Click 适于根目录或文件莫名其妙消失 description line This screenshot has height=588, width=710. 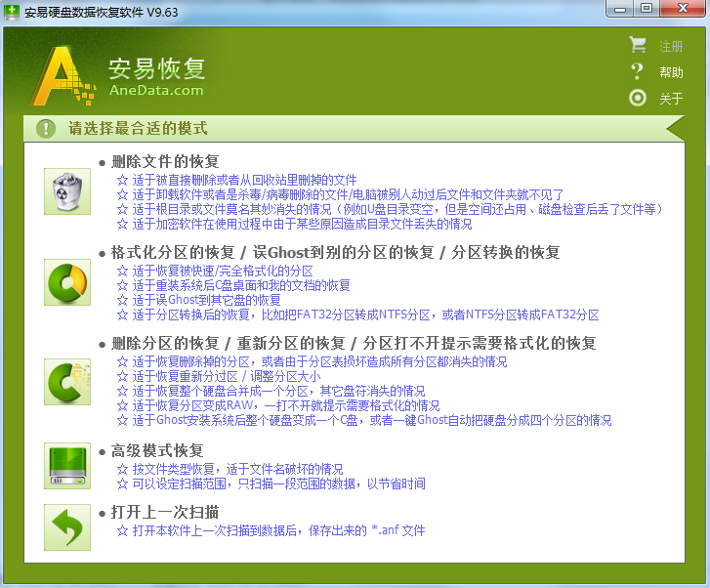pyautogui.click(x=390, y=209)
